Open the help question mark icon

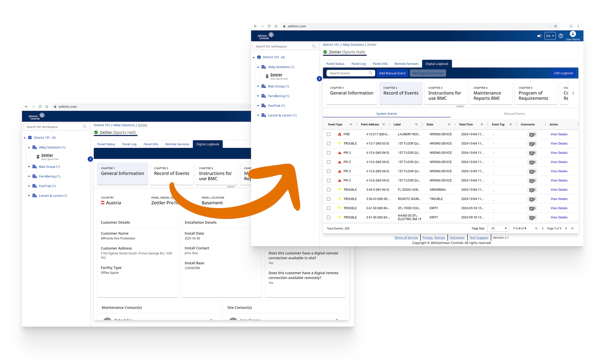coord(561,36)
